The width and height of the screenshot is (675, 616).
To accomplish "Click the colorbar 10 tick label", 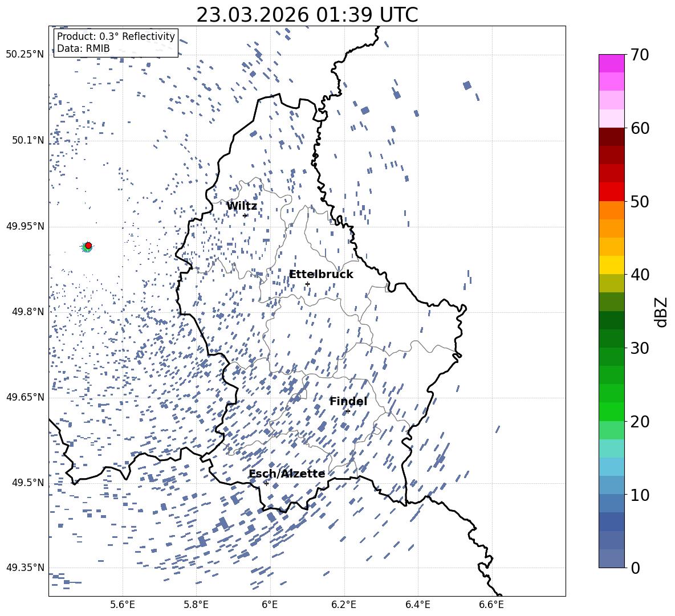I will pos(640,495).
